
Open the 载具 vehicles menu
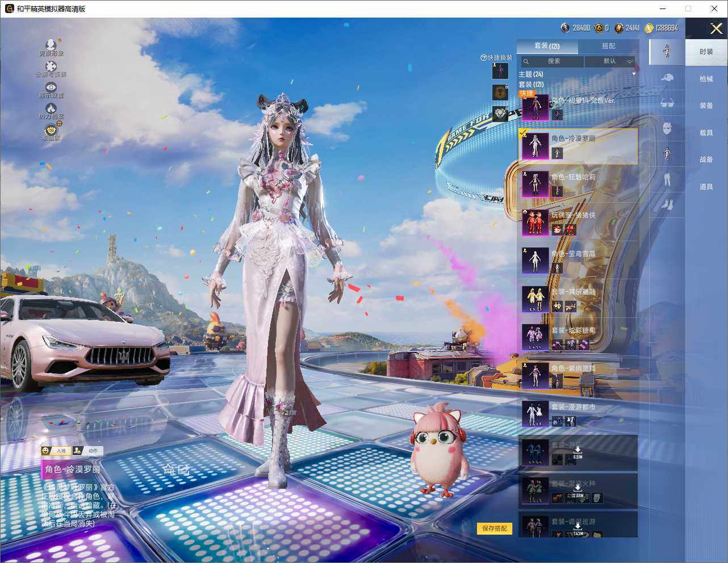coord(706,133)
